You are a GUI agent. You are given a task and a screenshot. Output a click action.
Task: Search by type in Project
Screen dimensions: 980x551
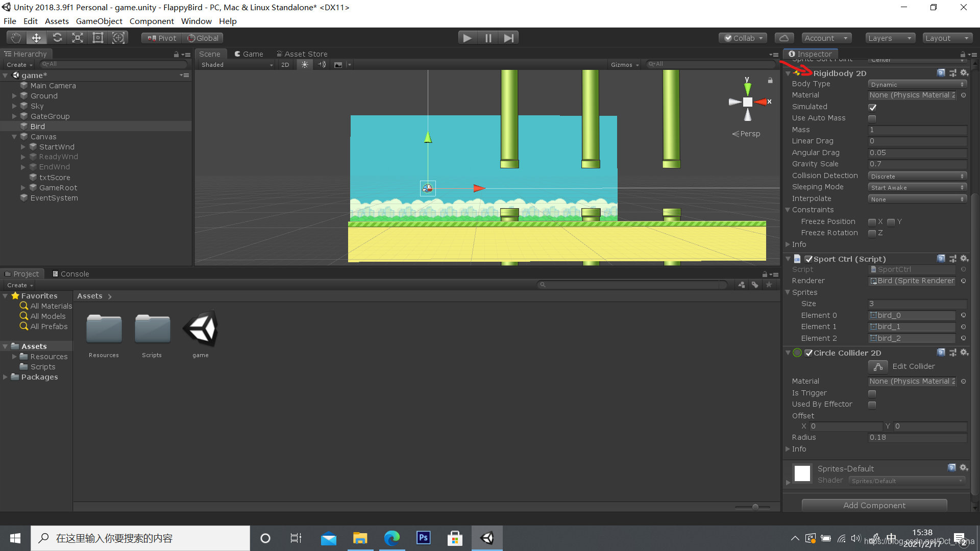(x=741, y=285)
